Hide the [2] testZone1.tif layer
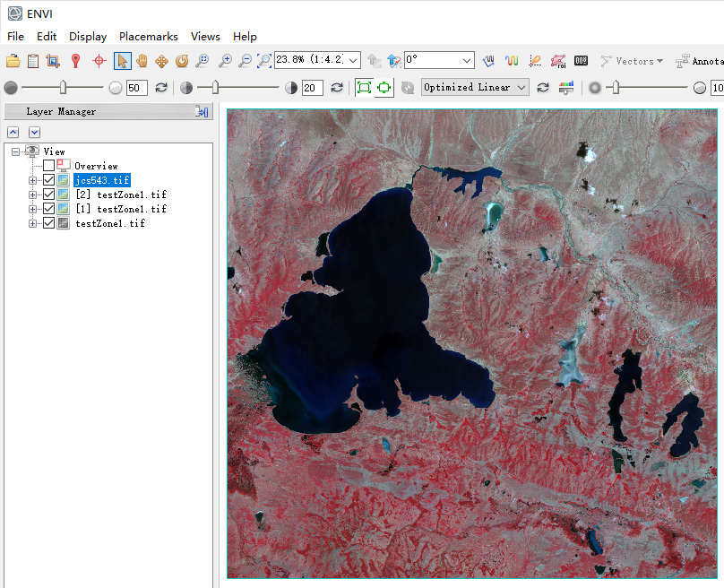This screenshot has width=724, height=588. coord(49,195)
